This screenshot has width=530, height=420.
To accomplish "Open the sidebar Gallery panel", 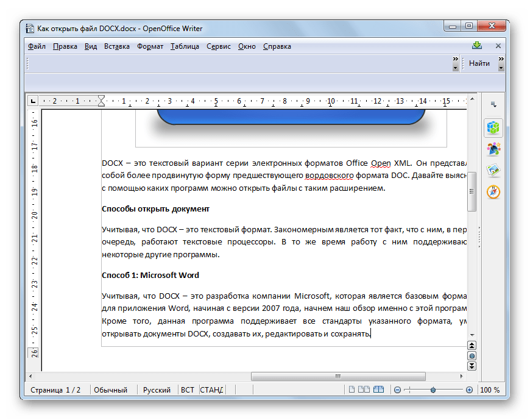I will coord(493,170).
